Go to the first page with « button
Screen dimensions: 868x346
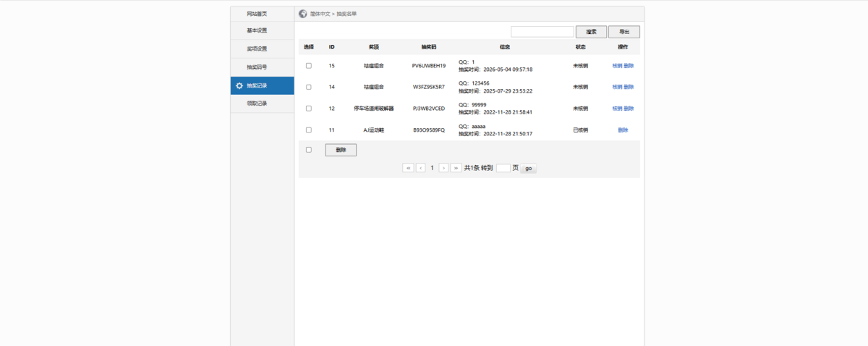pos(408,168)
